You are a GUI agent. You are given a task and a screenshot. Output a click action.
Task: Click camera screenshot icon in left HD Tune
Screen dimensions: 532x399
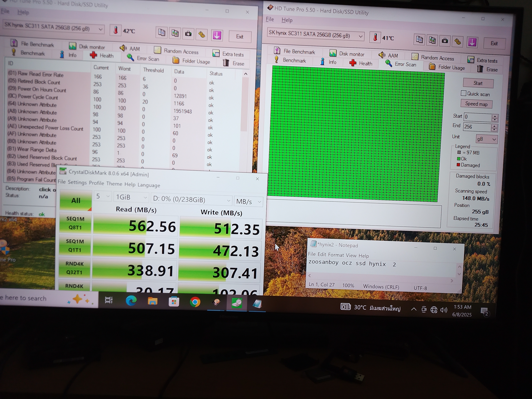coord(188,34)
